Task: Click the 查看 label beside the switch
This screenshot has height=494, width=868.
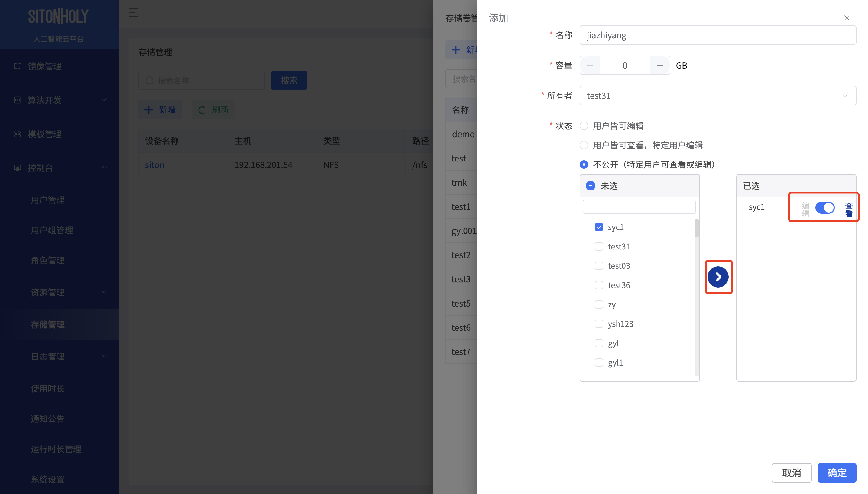Action: tap(849, 210)
